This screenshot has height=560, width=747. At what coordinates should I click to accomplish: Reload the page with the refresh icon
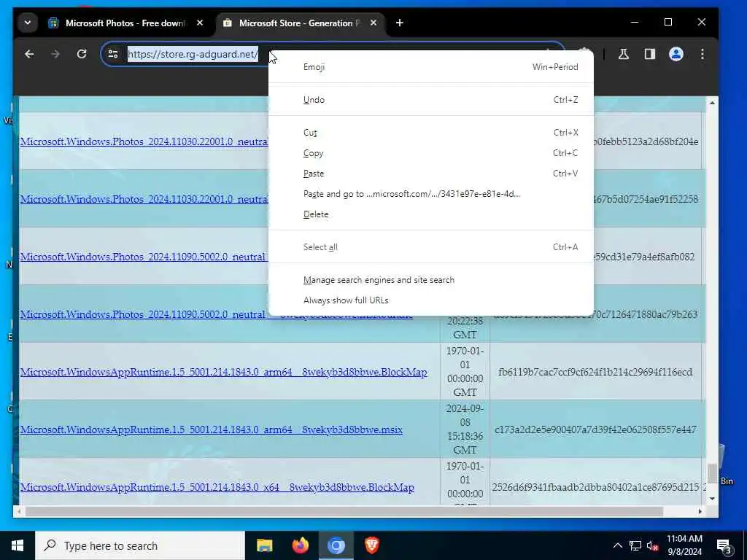[x=82, y=54]
